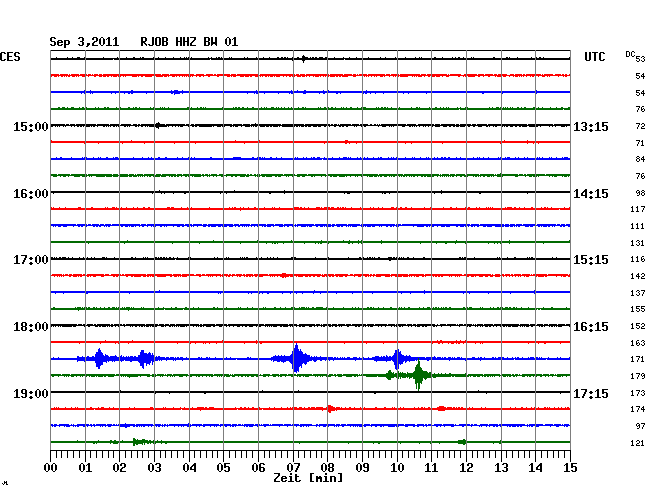The height and width of the screenshot is (494, 650).
Task: Click the red burst just after minute 11
Action: (441, 409)
